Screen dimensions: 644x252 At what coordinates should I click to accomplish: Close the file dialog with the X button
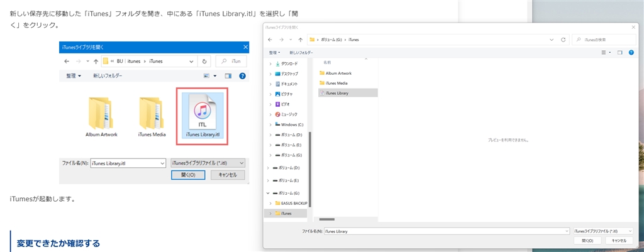point(633,26)
